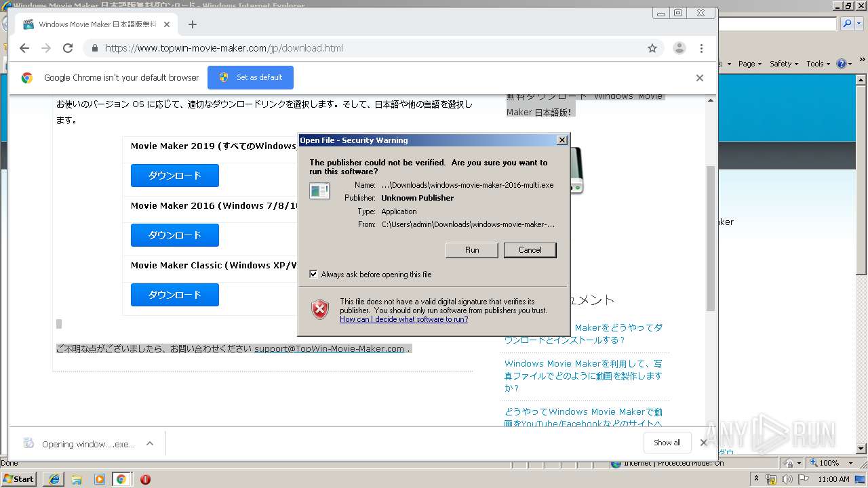The width and height of the screenshot is (868, 488).
Task: Open the IE Page menu
Action: [750, 64]
